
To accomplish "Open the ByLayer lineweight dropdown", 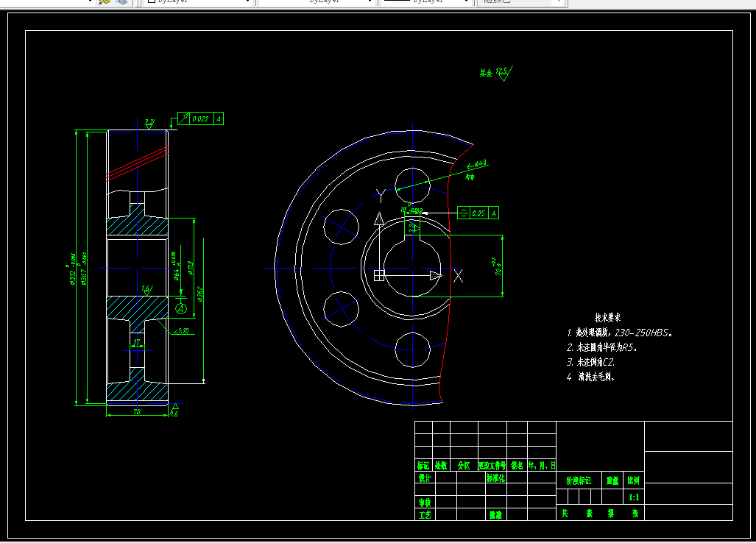I will click(425, 1).
